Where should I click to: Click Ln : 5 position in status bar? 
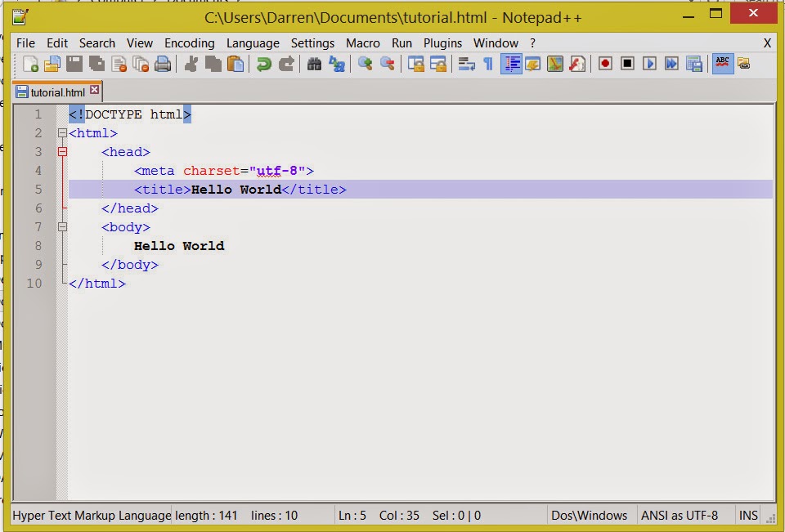pos(352,516)
